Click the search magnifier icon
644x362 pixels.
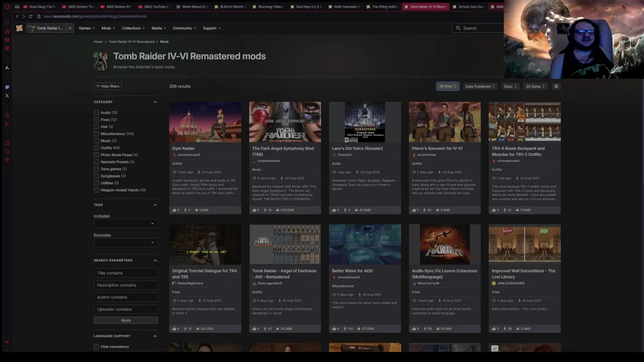point(458,28)
